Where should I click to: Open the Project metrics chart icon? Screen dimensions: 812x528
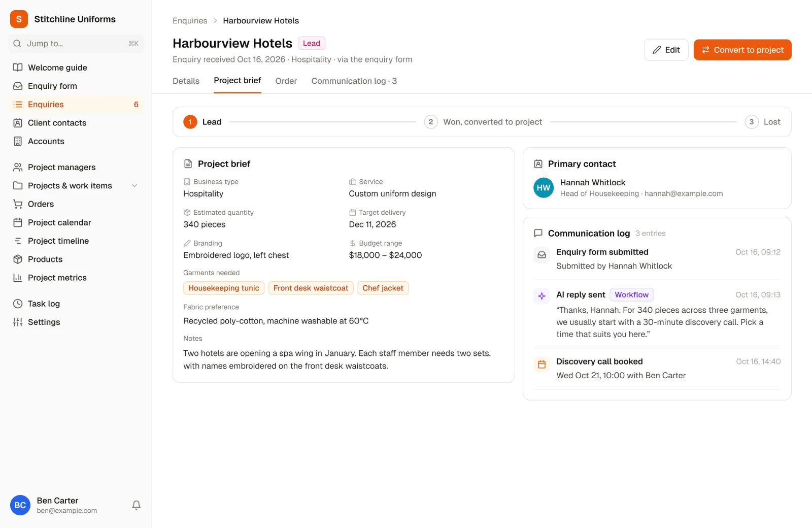click(x=18, y=278)
